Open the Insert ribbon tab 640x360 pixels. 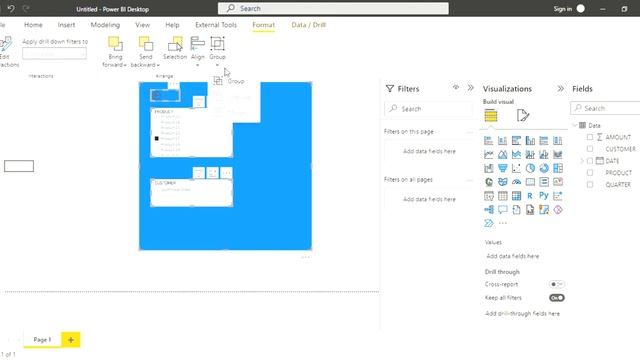(66, 25)
